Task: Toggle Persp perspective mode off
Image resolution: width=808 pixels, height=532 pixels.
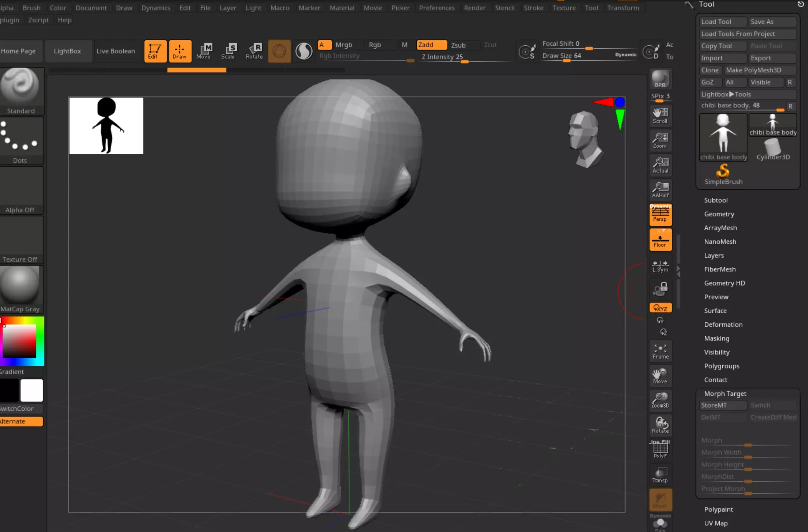Action: [x=660, y=214]
